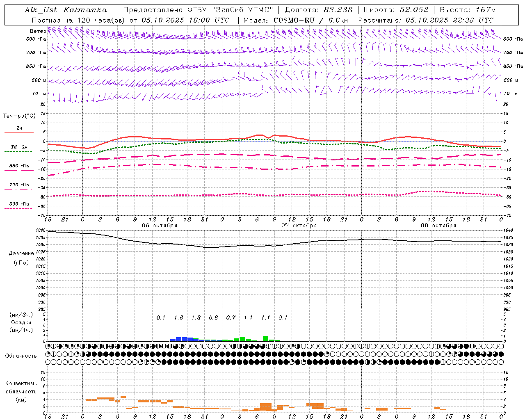Click the Конвективн. convective cloud label

coord(21,383)
